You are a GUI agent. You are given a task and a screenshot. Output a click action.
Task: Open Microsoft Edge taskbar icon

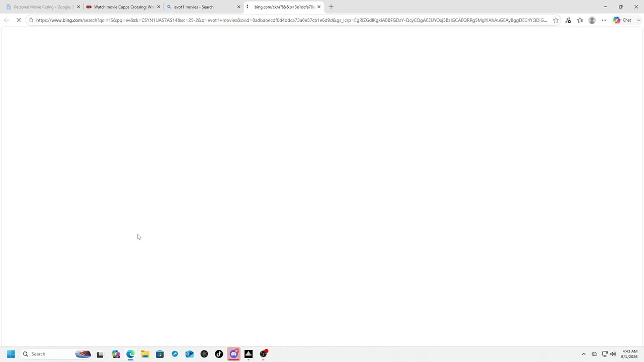[x=130, y=354]
